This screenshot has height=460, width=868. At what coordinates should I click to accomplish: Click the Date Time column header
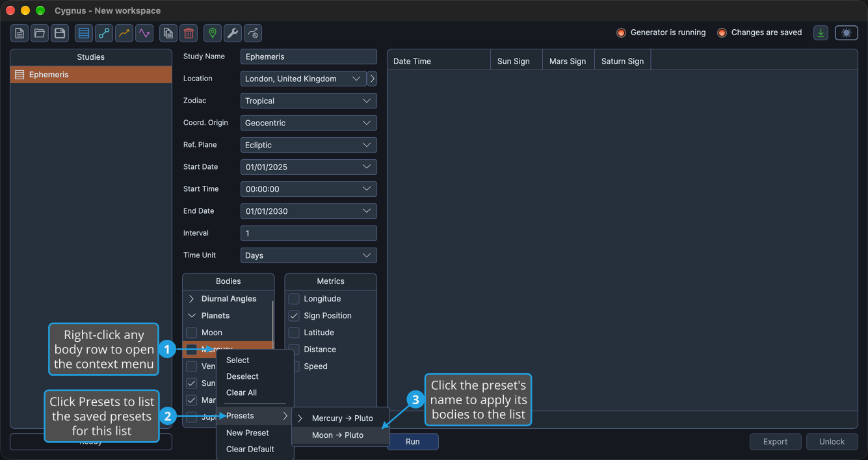(x=439, y=61)
